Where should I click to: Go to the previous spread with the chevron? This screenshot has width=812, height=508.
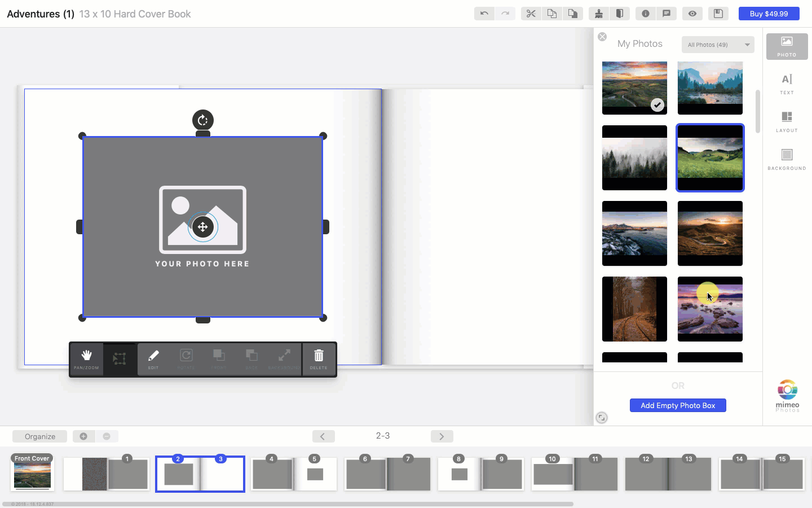click(323, 436)
